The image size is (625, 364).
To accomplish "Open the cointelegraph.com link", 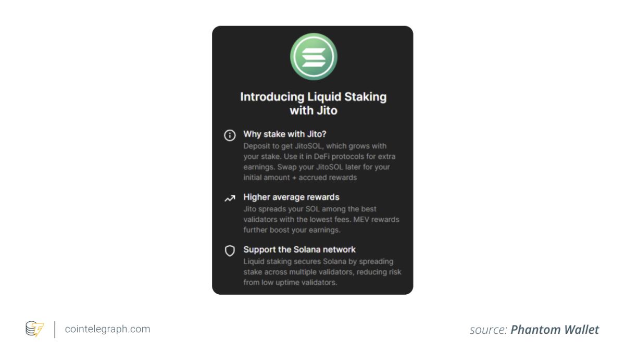I will click(107, 329).
